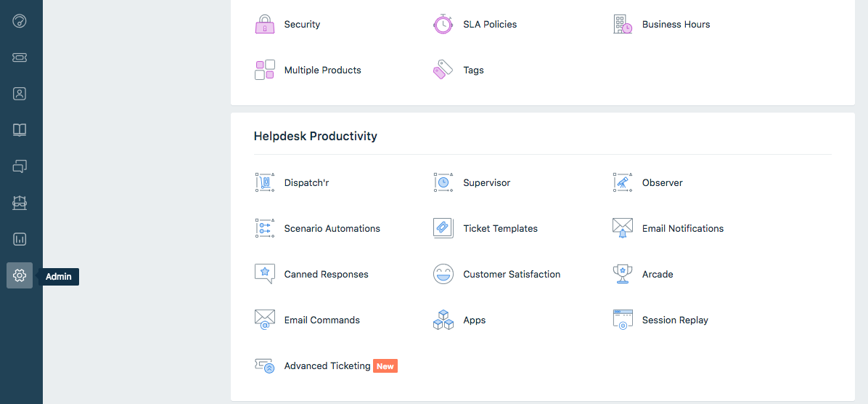Open the Multiple Products link
Screen dimensions: 868x404
tap(322, 70)
